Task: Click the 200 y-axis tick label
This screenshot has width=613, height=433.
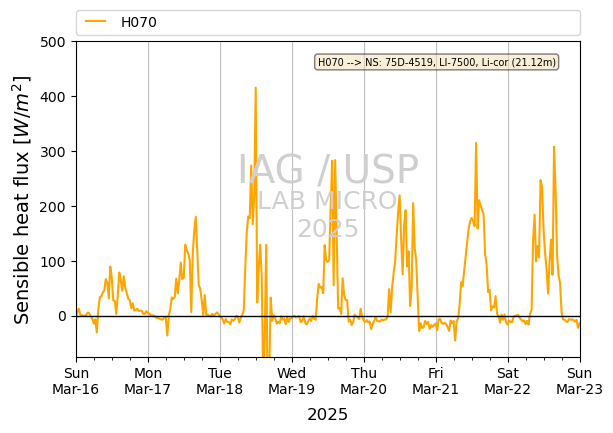Action: (x=53, y=207)
